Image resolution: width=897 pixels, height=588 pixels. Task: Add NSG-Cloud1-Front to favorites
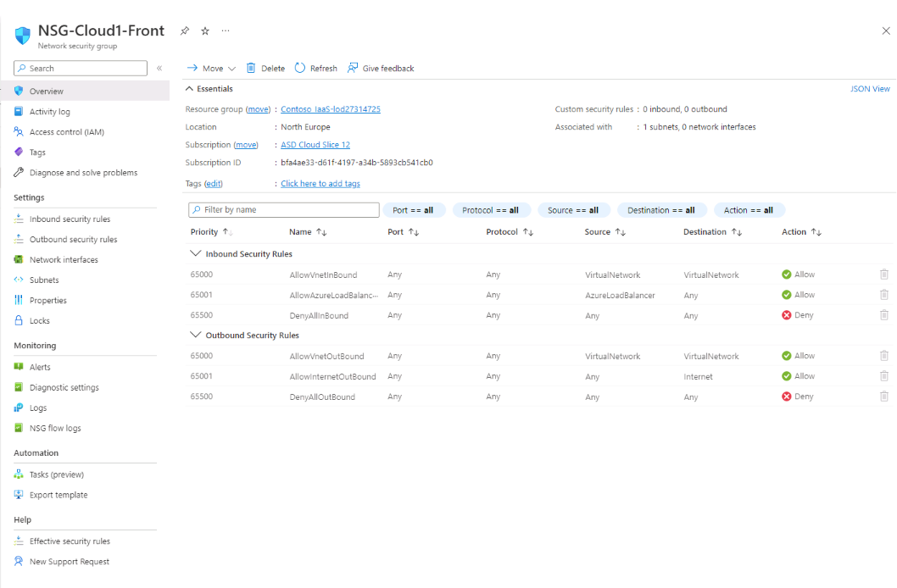click(x=204, y=31)
